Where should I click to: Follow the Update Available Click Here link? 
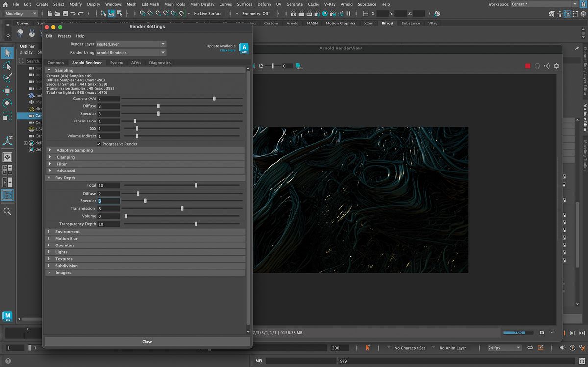pyautogui.click(x=228, y=50)
